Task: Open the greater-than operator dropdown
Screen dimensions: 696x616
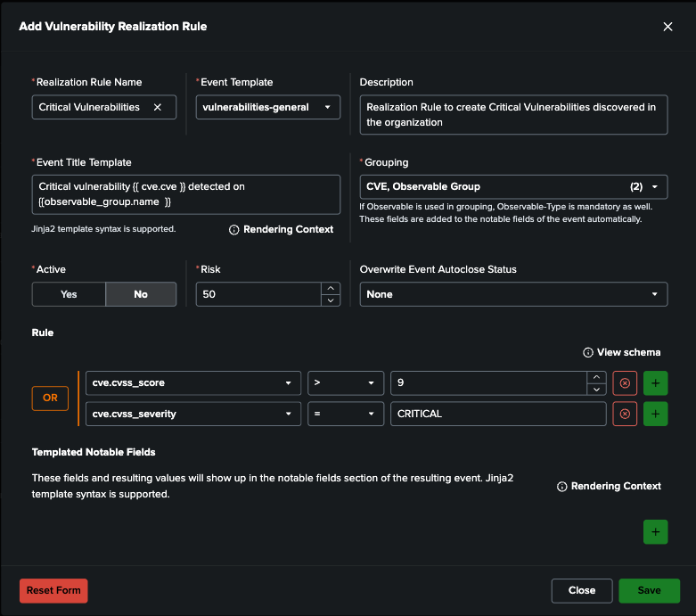Action: (346, 382)
